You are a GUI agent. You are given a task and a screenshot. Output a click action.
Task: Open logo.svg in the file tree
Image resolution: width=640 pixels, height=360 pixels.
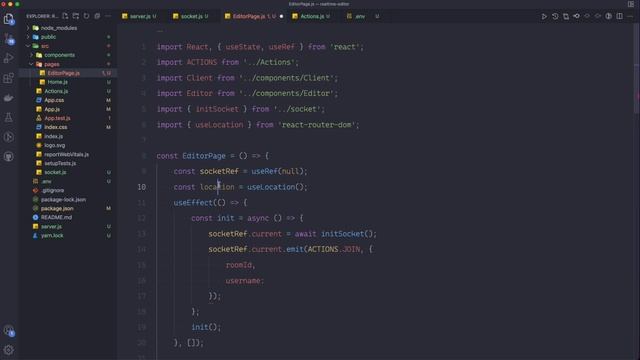(54, 145)
